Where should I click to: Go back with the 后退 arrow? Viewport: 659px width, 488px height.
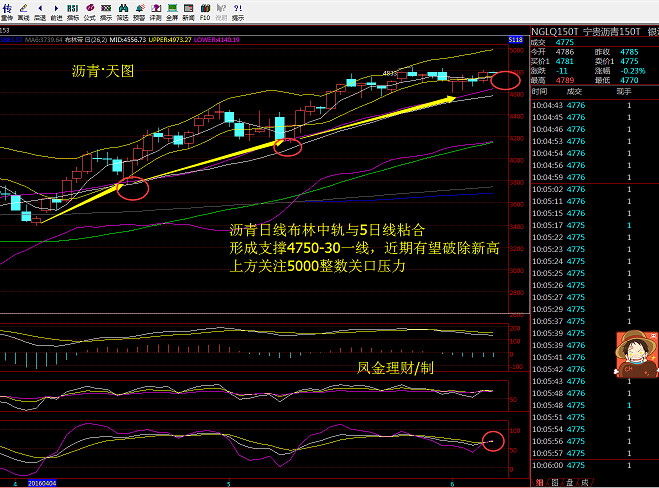(39, 11)
